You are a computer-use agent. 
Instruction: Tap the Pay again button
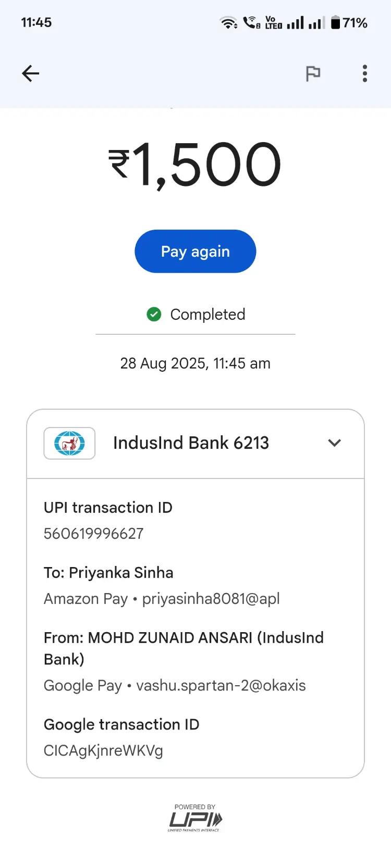195,251
